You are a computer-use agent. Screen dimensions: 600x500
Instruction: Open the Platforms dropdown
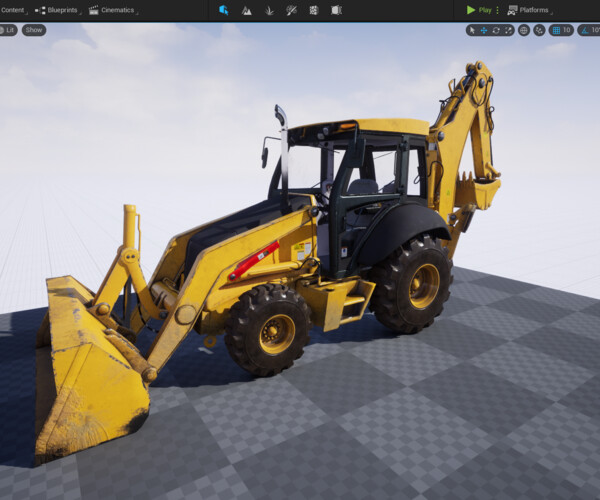pyautogui.click(x=530, y=10)
